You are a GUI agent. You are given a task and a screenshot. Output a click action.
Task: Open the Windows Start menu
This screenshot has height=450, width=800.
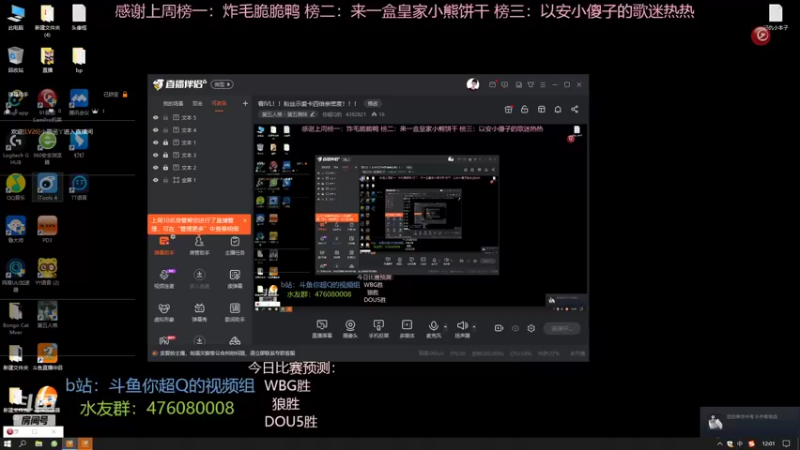[x=7, y=444]
